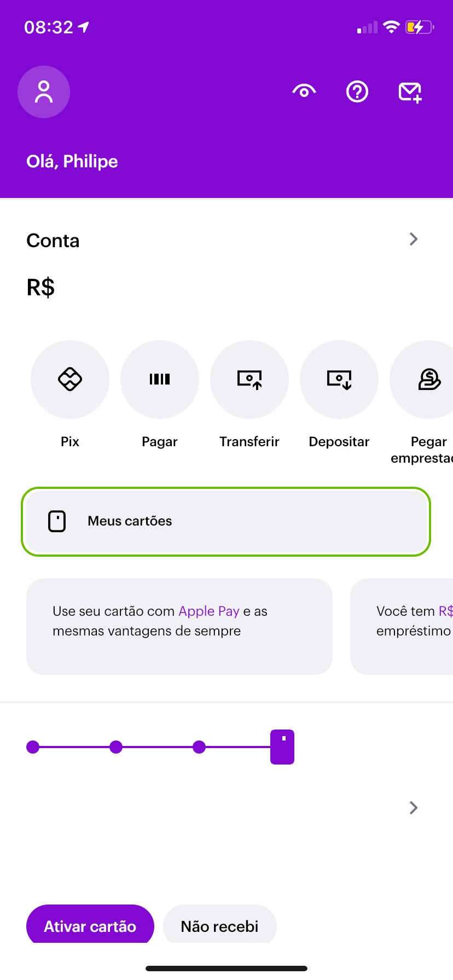Tap the first delivery progress dot
Screen dimensions: 453x980
click(x=33, y=747)
